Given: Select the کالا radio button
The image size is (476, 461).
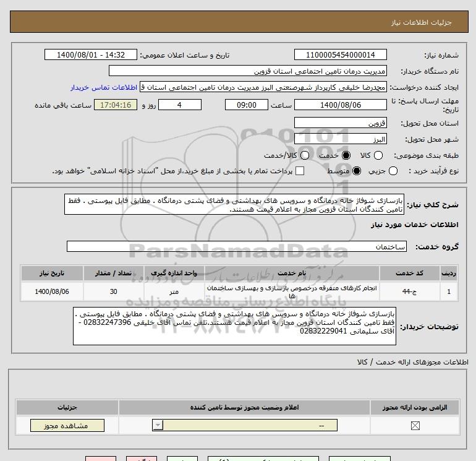Looking at the screenshot, I should [x=378, y=155].
